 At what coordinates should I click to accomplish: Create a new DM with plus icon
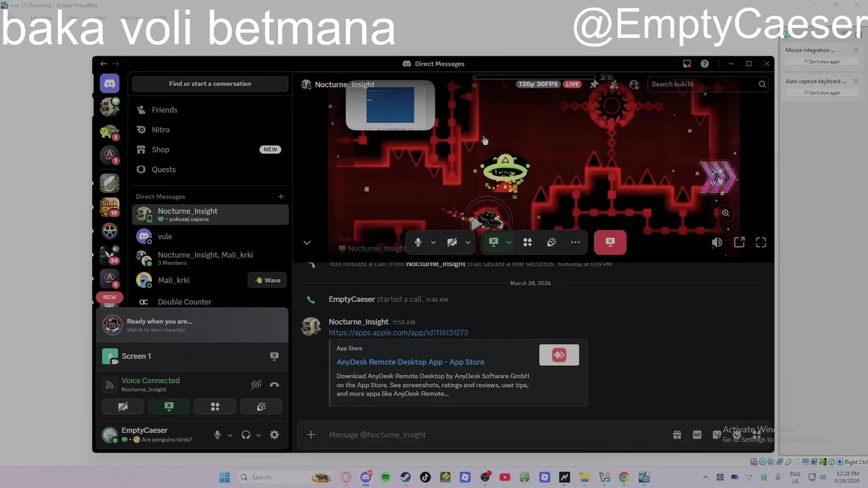click(281, 197)
